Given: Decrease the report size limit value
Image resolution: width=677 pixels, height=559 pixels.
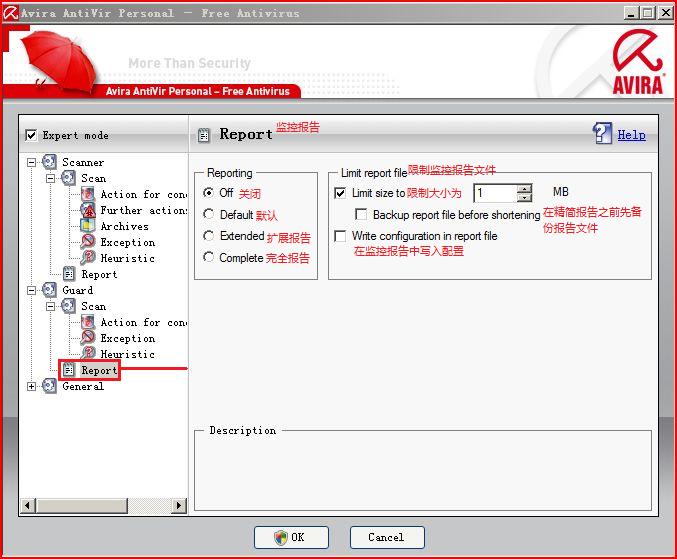Looking at the screenshot, I should coord(525,197).
